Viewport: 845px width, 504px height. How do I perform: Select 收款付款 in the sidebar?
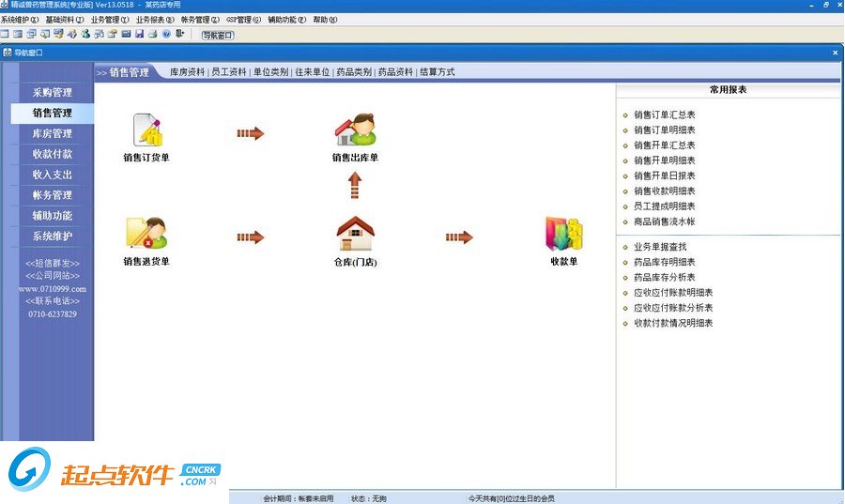coord(53,154)
